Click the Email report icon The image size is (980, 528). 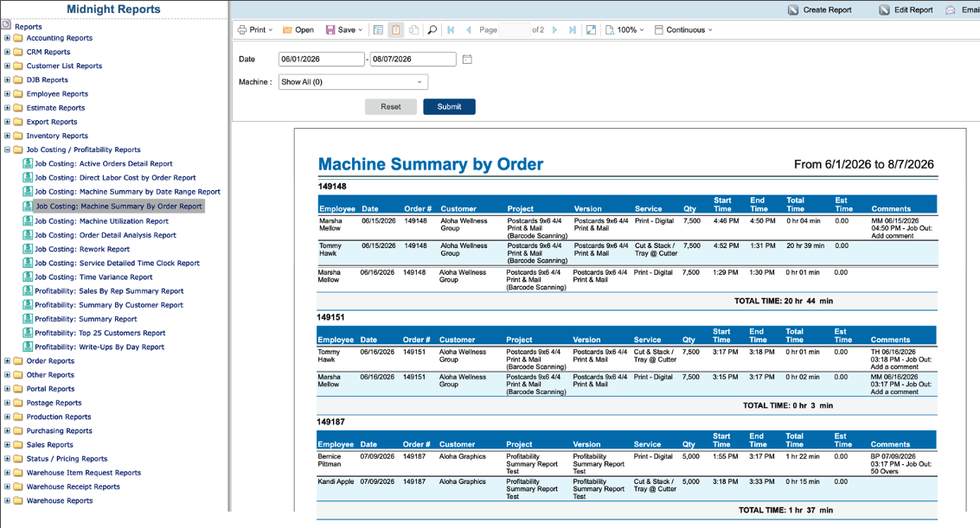[x=951, y=10]
